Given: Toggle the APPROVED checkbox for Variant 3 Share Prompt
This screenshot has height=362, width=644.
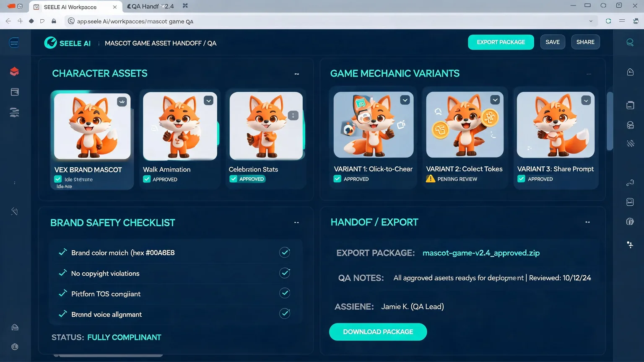Looking at the screenshot, I should (521, 179).
